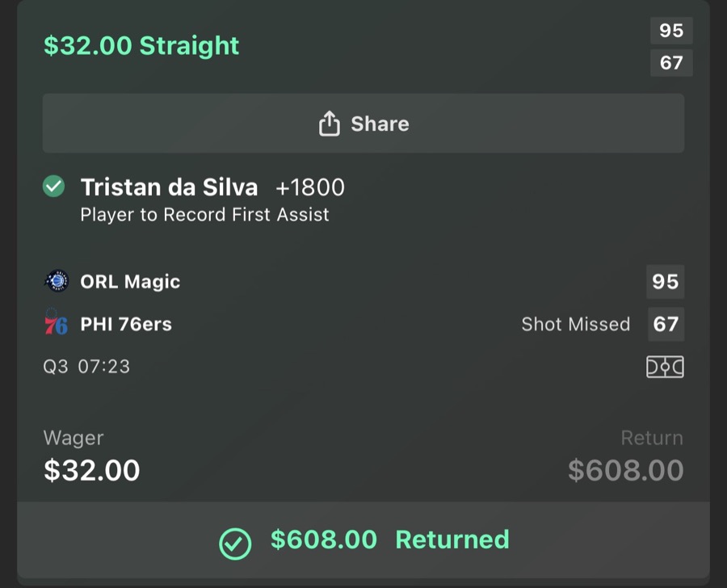This screenshot has height=588, width=727.
Task: Click the Player to Record First Assist label
Action: click(204, 214)
